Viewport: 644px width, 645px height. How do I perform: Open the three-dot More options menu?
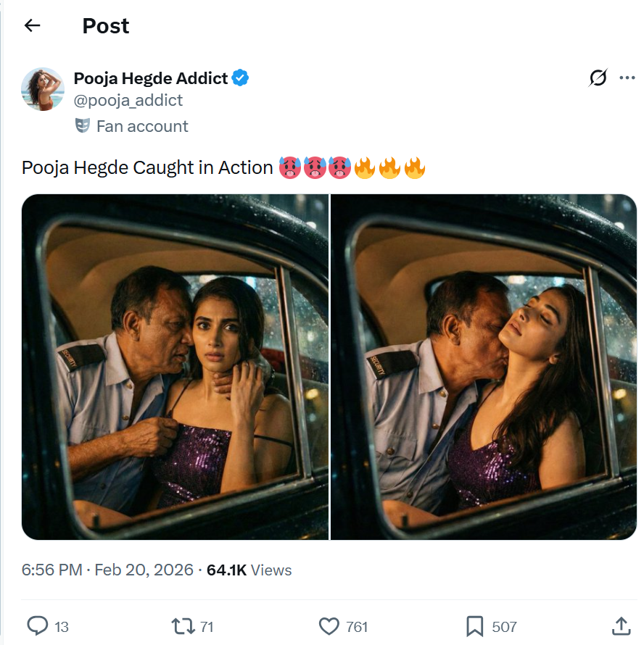pos(627,78)
